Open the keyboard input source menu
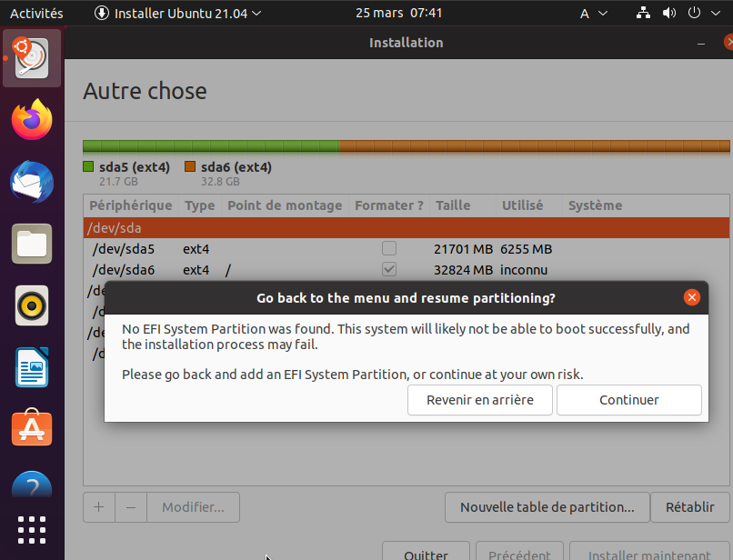Screen dimensions: 733x560 click(x=593, y=13)
